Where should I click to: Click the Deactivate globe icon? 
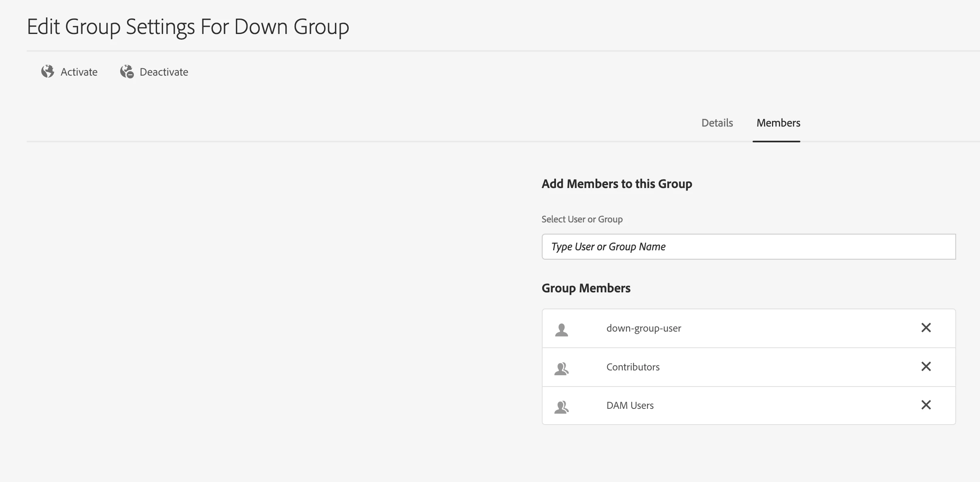tap(127, 72)
